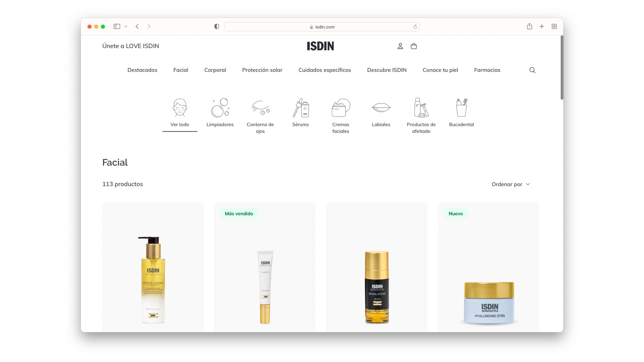Open the K-Ox Eyes product thumbnail

click(265, 267)
